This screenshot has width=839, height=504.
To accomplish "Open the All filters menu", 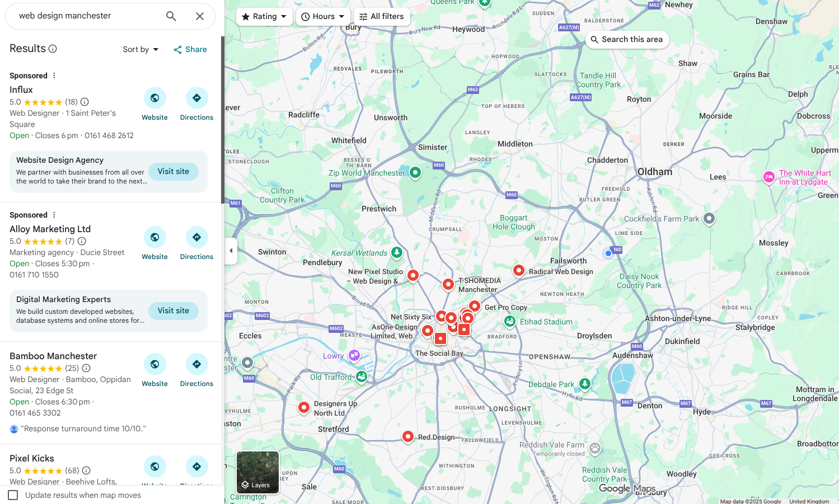I will click(381, 17).
